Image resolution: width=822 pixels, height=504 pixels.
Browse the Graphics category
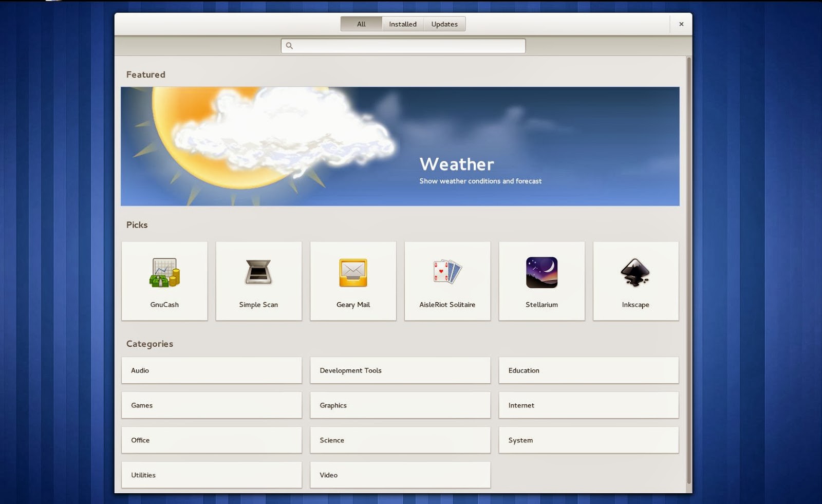point(400,405)
